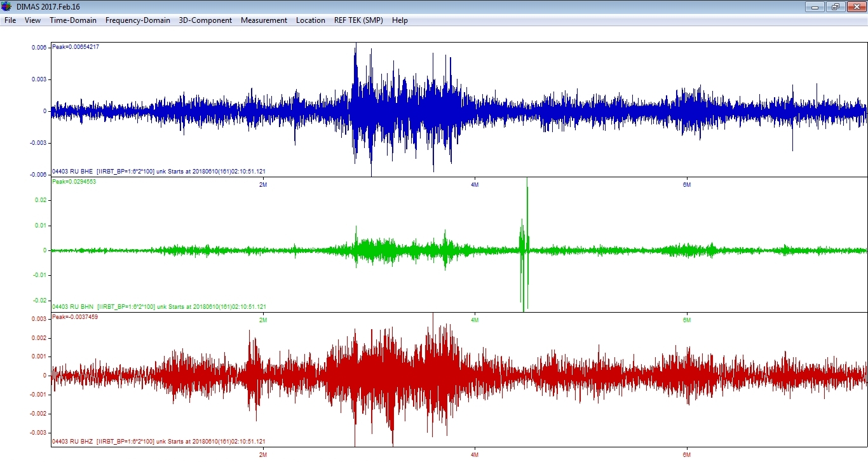Screen dimensions: 868x462
Task: Click the 4M time marker below BHE trace
Action: pyautogui.click(x=475, y=185)
